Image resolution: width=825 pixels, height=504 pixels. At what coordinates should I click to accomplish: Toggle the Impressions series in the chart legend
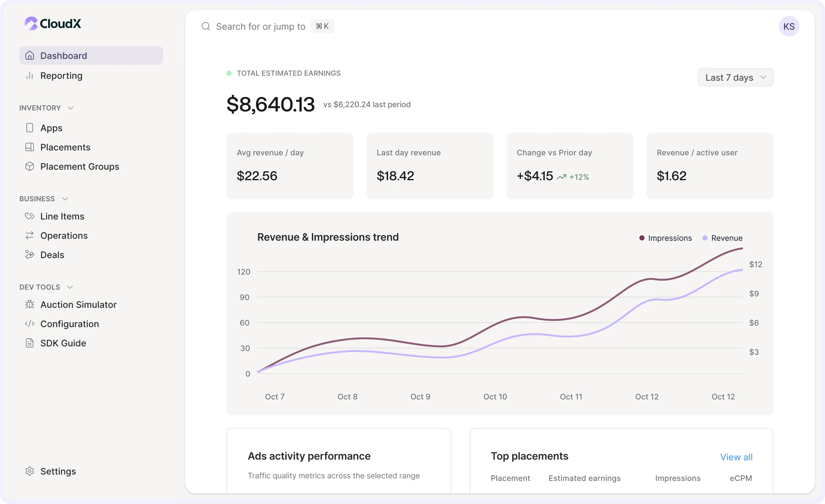click(x=665, y=238)
